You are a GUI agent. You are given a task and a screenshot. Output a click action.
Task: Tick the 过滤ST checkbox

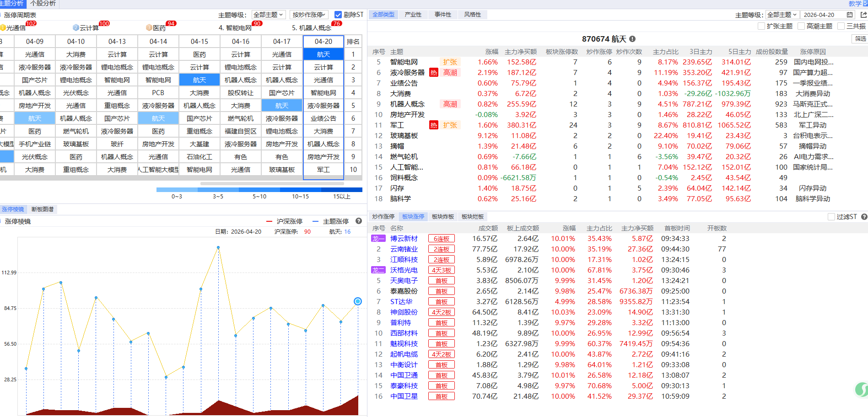[831, 217]
